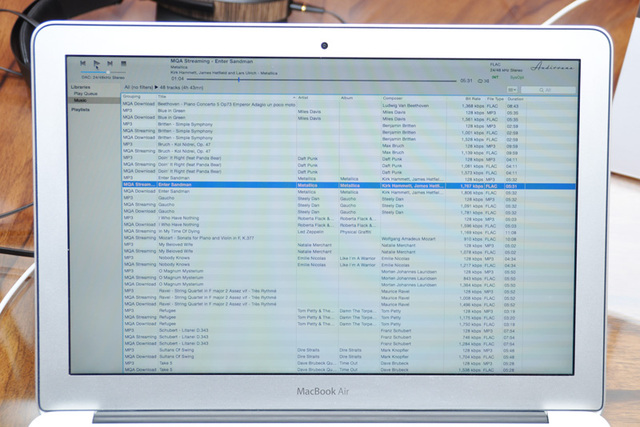Screen dimensions: 640x427
Task: Select Music in the Libraries sidebar
Action: tap(81, 100)
